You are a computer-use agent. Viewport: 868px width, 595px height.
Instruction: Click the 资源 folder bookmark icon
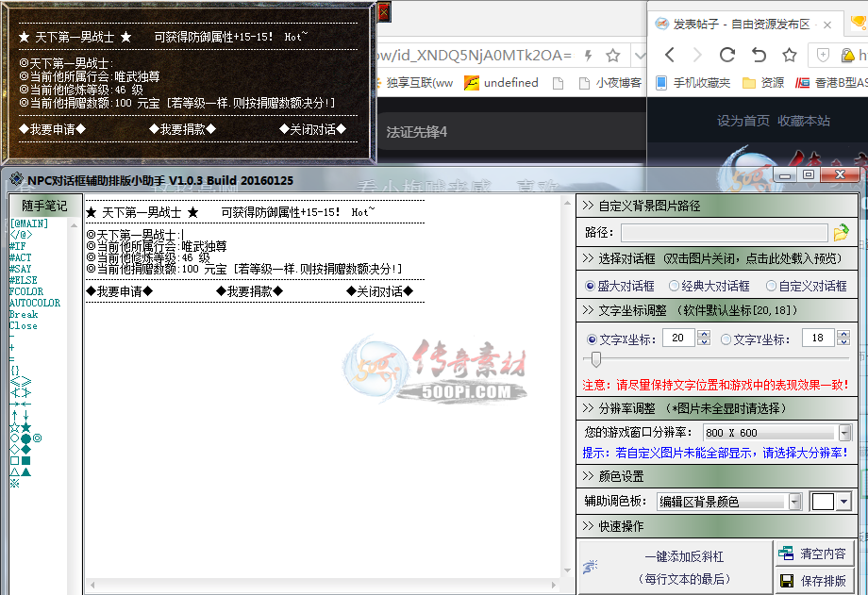[x=749, y=83]
